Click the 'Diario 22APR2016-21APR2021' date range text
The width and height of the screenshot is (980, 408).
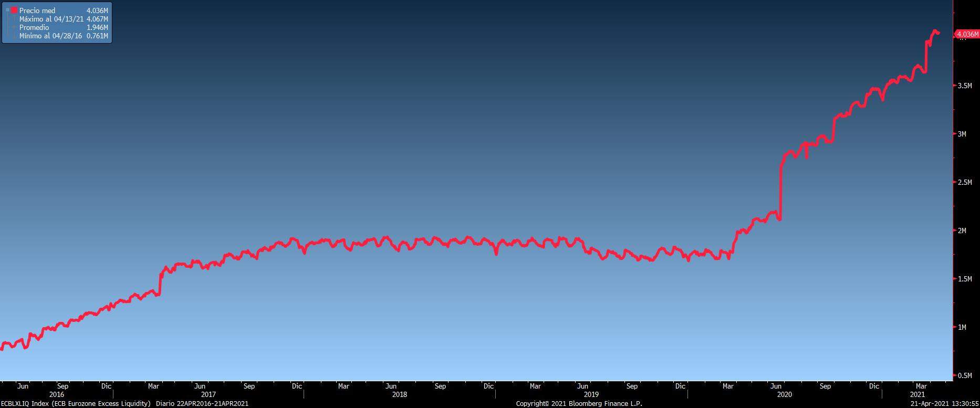202,404
